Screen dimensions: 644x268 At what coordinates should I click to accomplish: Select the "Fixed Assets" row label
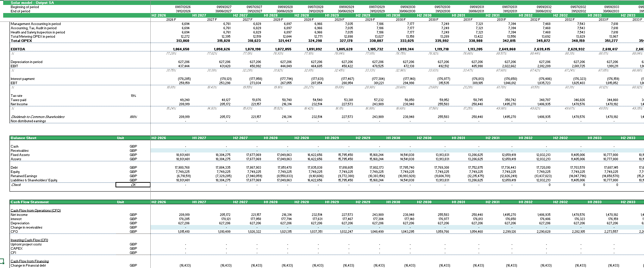[20, 155]
